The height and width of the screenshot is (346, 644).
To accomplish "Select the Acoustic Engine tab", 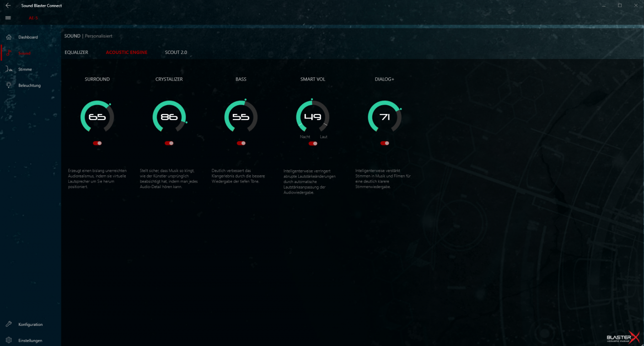I will (x=127, y=52).
